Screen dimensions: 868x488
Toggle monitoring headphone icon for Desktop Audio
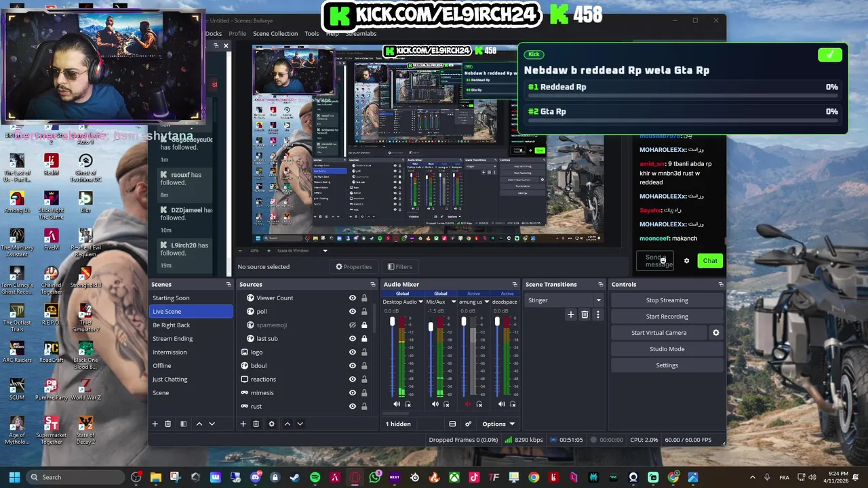click(x=408, y=404)
